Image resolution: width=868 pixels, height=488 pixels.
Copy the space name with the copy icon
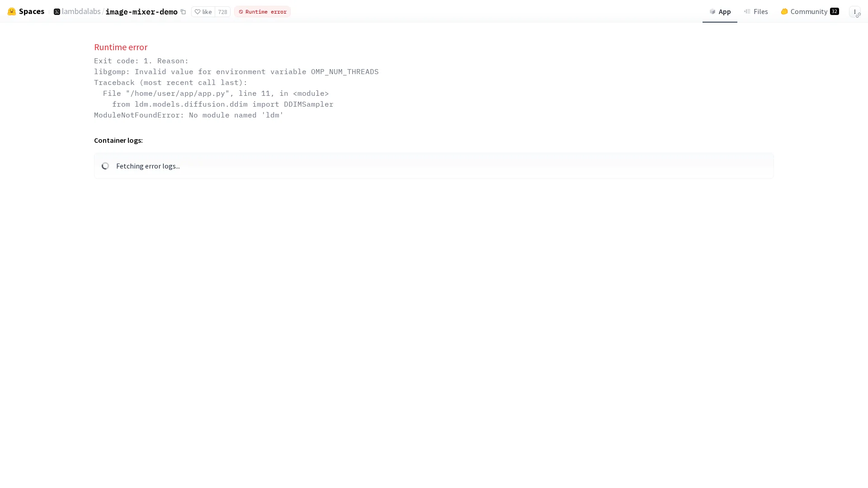[183, 12]
